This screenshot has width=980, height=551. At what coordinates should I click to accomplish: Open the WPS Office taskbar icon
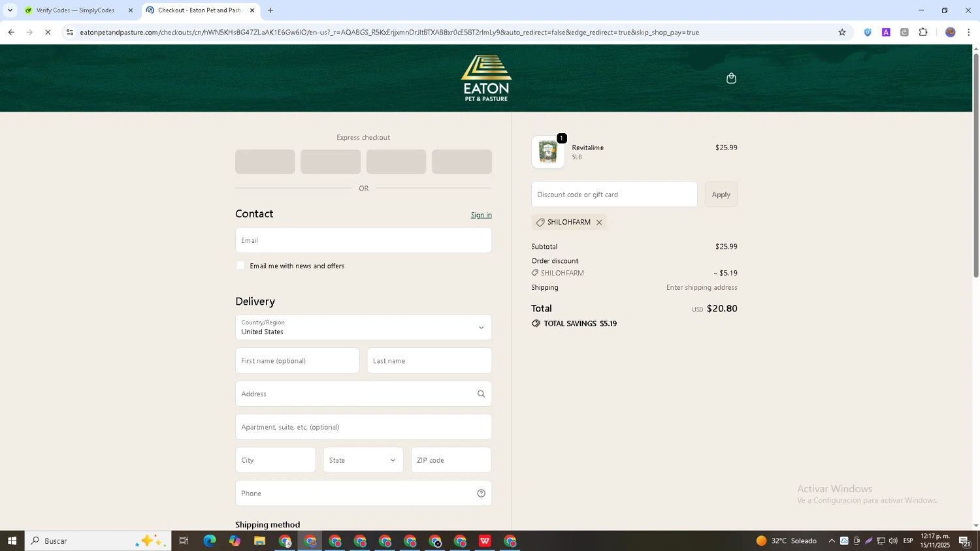[x=485, y=541]
